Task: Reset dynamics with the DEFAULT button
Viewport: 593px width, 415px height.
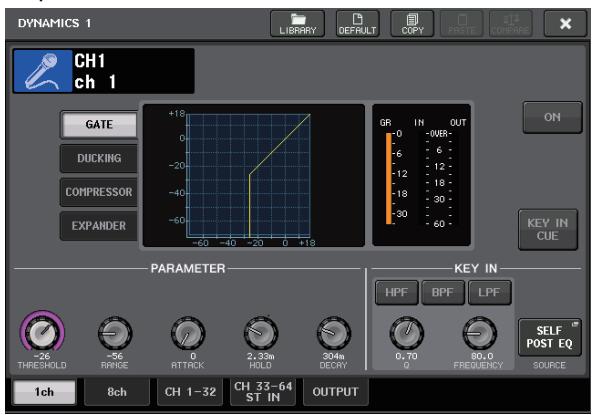Action: click(357, 24)
